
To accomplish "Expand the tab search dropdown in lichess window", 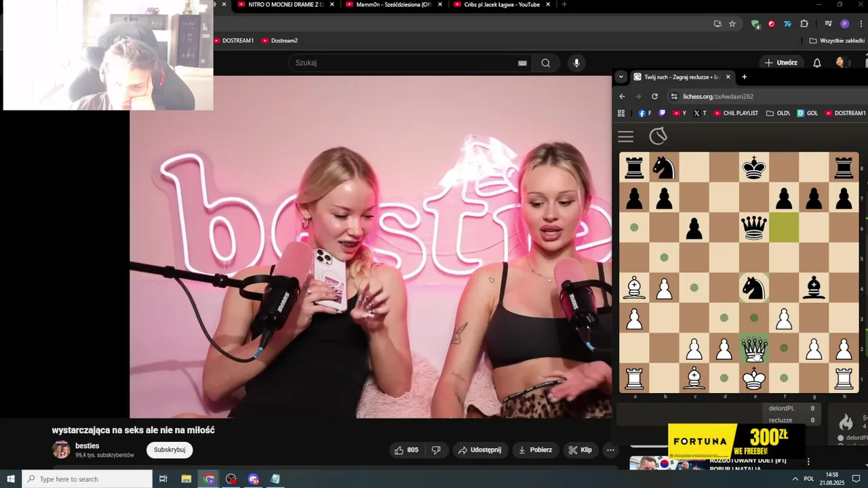I will click(x=620, y=77).
